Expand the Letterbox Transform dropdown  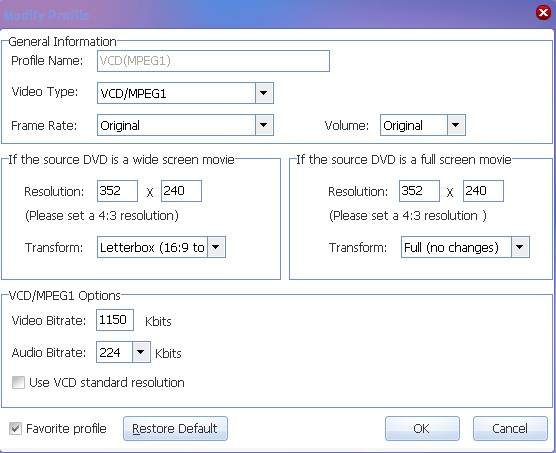click(216, 247)
